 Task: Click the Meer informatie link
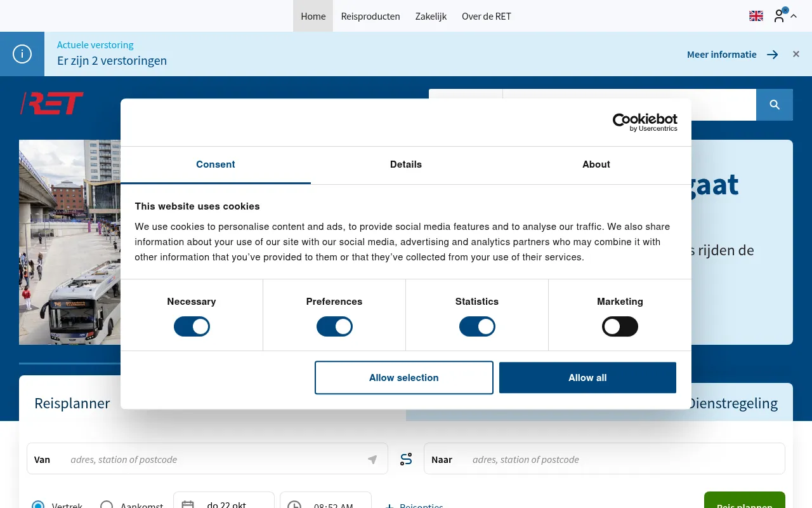pos(722,55)
